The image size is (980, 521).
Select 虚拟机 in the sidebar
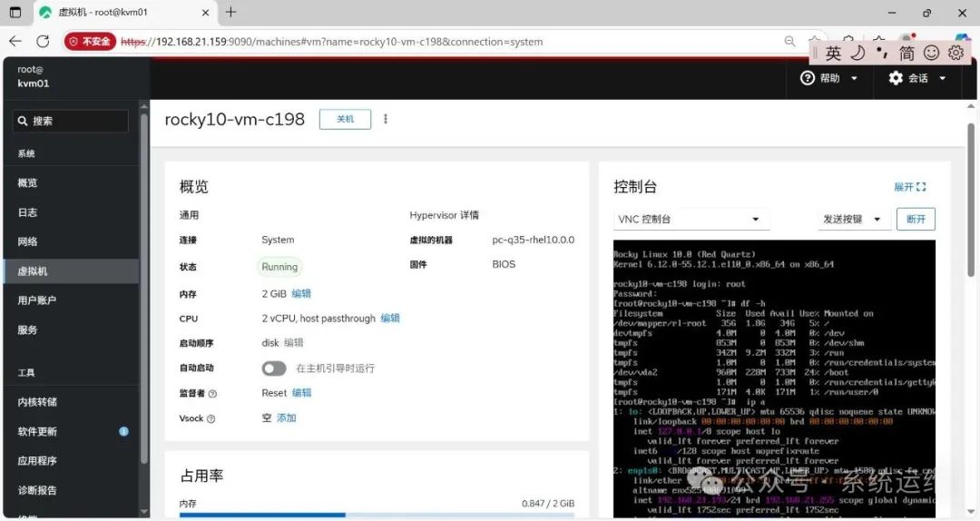tap(72, 270)
